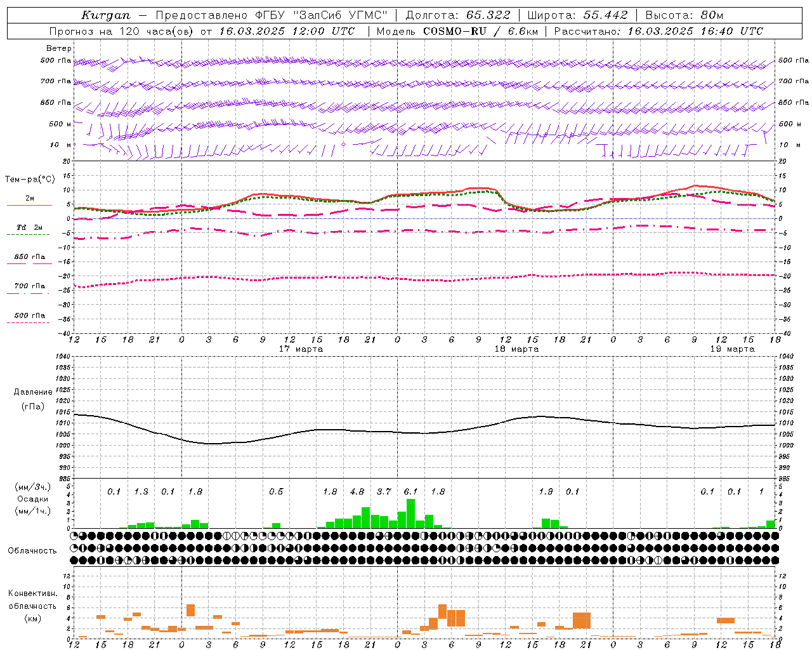Select the "Долгота: 65.322" longitude value
The width and height of the screenshot is (812, 650).
457,15
